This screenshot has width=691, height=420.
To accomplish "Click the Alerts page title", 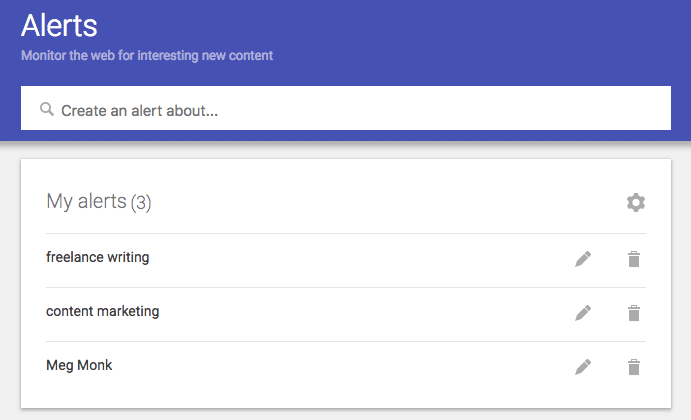I will point(59,26).
